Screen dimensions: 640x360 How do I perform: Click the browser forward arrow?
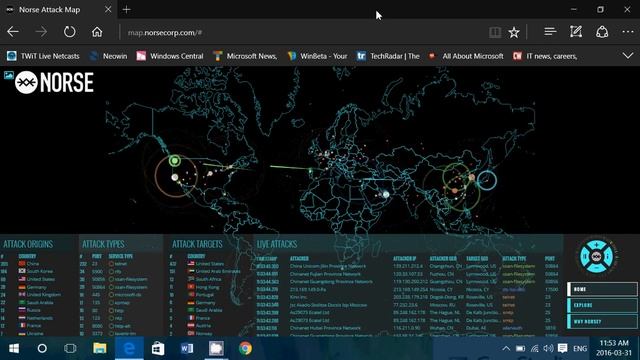tap(41, 32)
